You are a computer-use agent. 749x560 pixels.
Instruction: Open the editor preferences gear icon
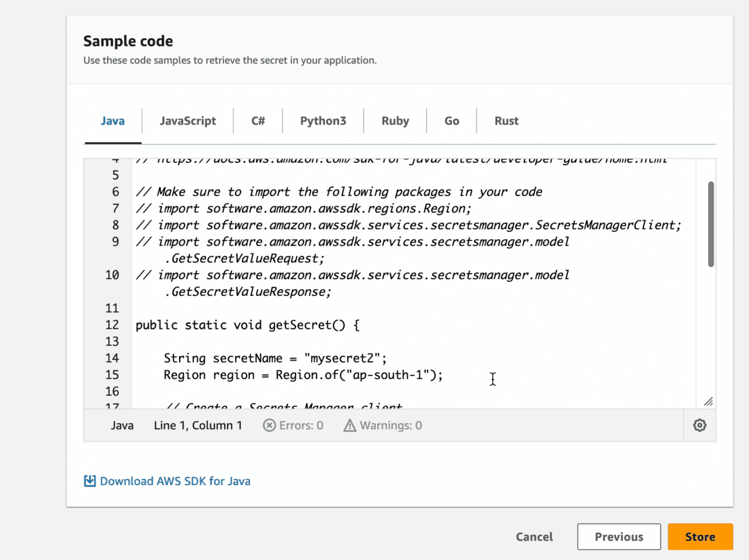pyautogui.click(x=699, y=425)
